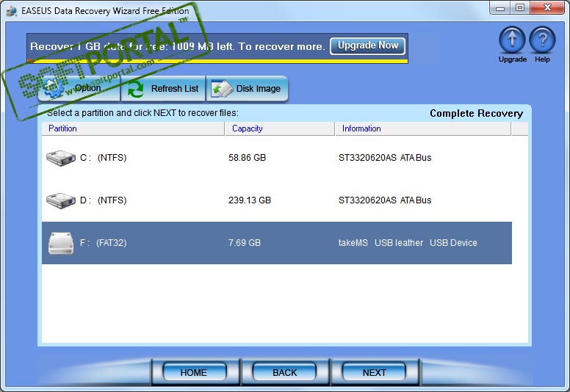Open Help question mark icon
The height and width of the screenshot is (392, 570).
pos(542,40)
